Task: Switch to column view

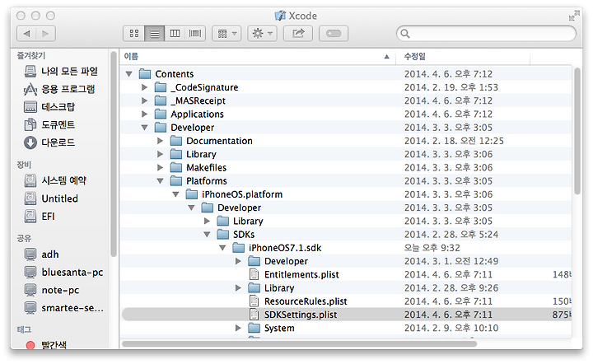Action: pos(175,34)
